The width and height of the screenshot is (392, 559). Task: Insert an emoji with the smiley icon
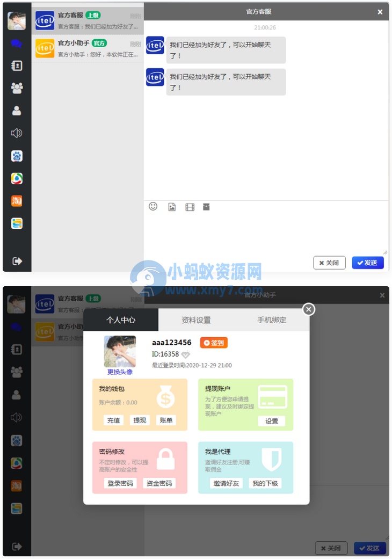pos(153,206)
